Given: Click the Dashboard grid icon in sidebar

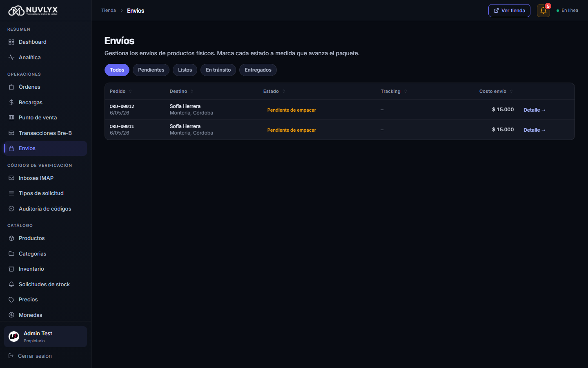Looking at the screenshot, I should click(11, 42).
